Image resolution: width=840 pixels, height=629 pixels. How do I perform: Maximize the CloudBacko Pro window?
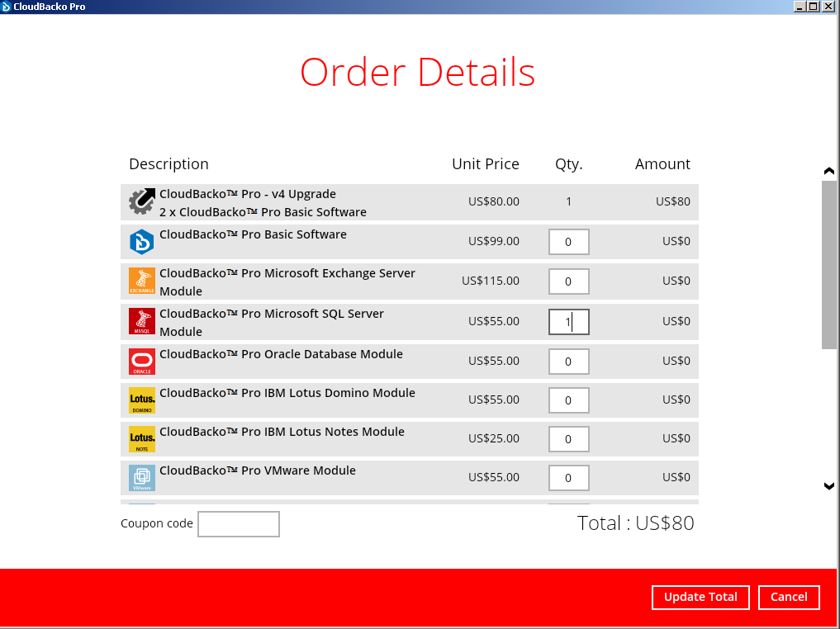814,7
